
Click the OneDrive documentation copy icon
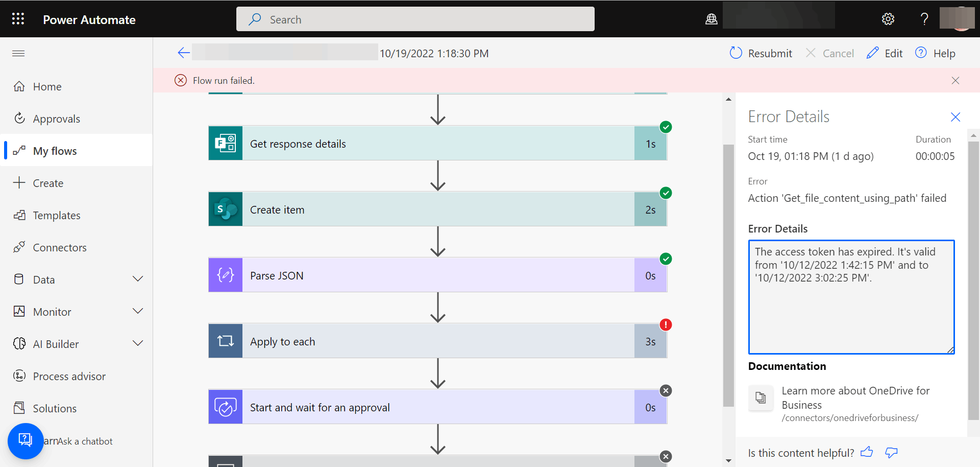[761, 398]
